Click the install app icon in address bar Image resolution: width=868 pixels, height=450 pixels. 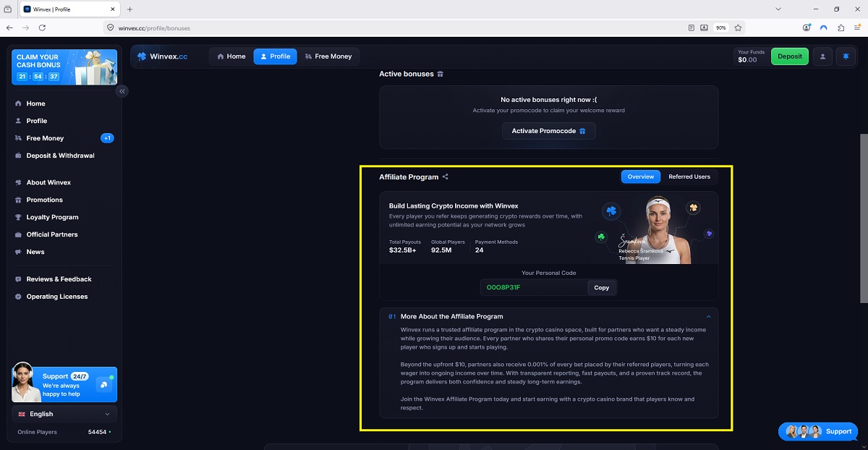[x=705, y=27]
